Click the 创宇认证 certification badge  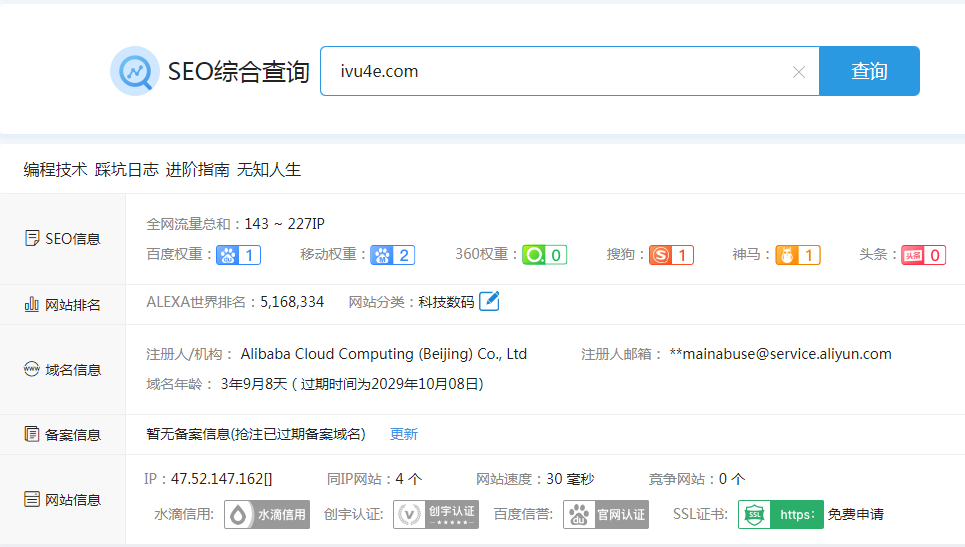point(436,514)
